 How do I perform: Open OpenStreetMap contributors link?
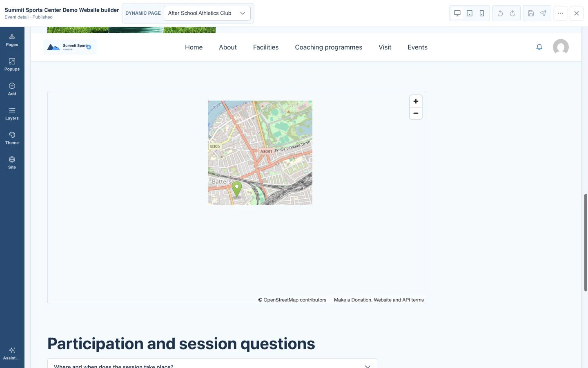click(295, 300)
